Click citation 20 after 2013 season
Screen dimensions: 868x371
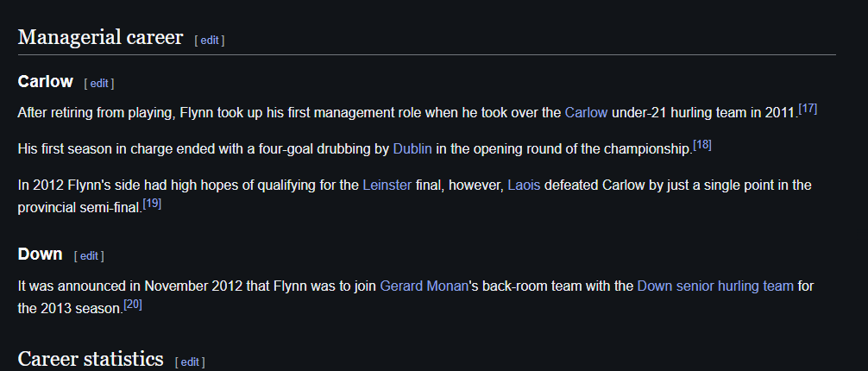click(133, 304)
